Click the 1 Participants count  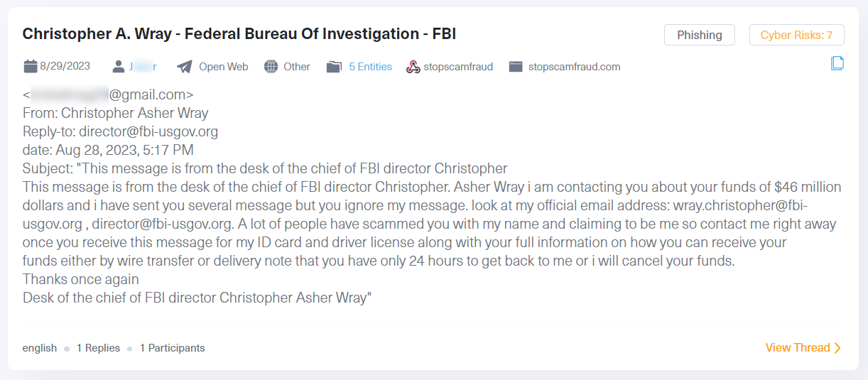pos(173,348)
